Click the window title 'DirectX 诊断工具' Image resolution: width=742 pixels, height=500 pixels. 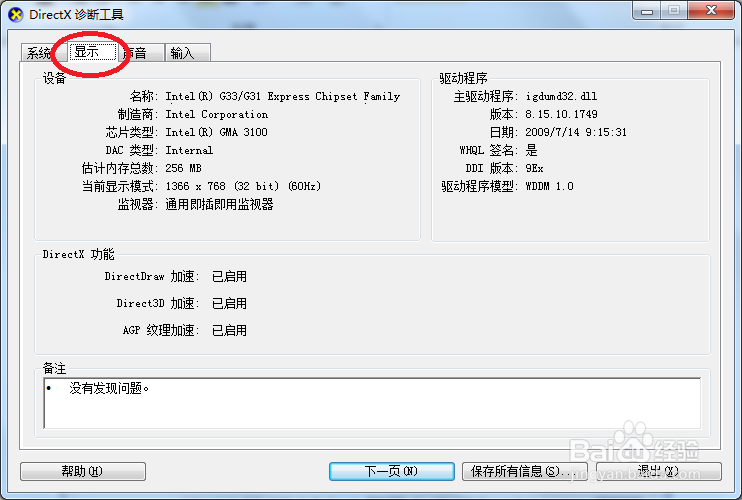pos(76,15)
